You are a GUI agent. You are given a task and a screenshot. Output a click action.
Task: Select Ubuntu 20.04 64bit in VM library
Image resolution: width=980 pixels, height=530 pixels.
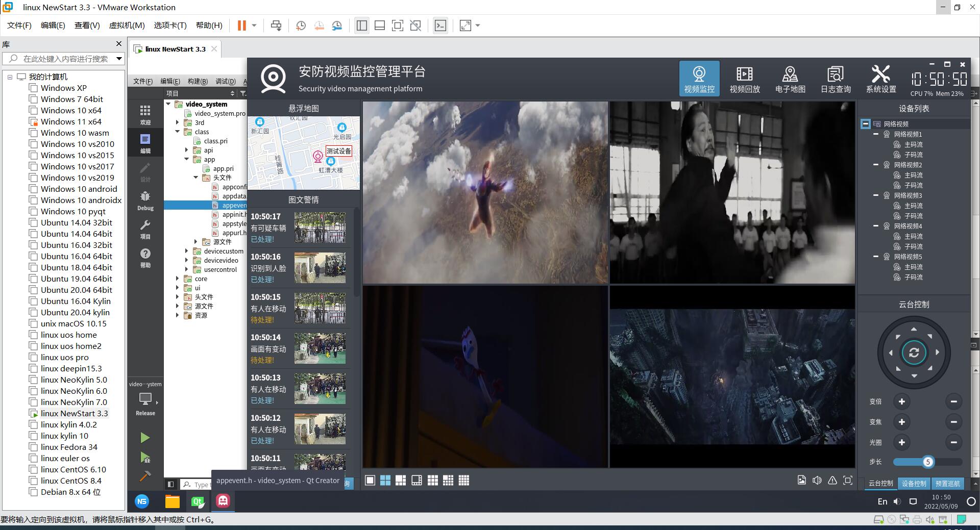(x=76, y=290)
